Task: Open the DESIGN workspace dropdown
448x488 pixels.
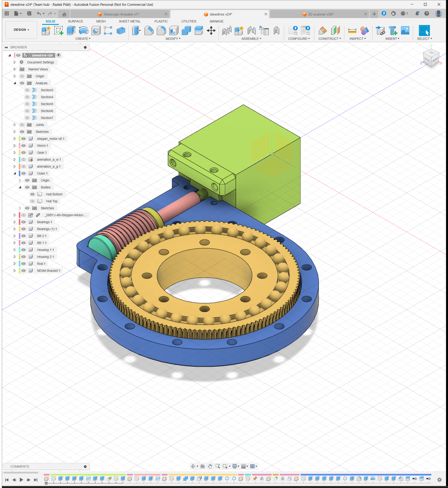Action: [21, 30]
